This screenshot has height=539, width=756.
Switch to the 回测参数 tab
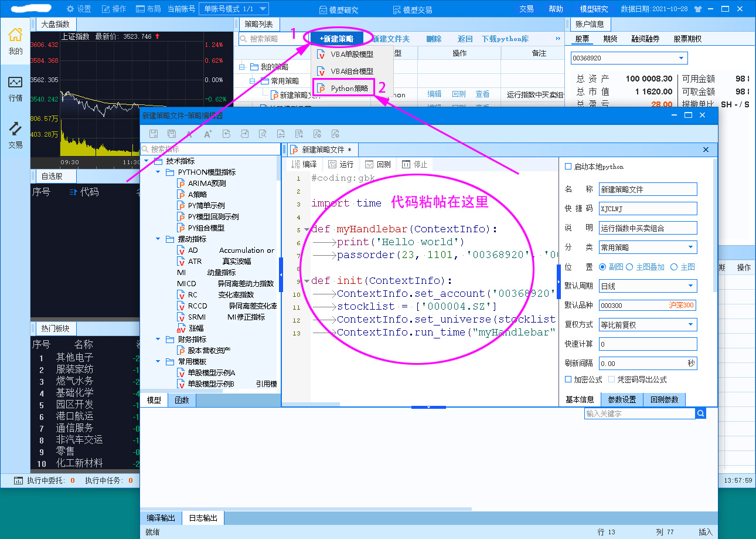[664, 399]
